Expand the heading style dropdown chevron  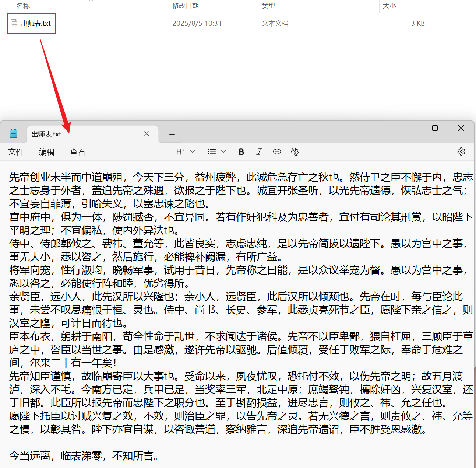tap(192, 151)
